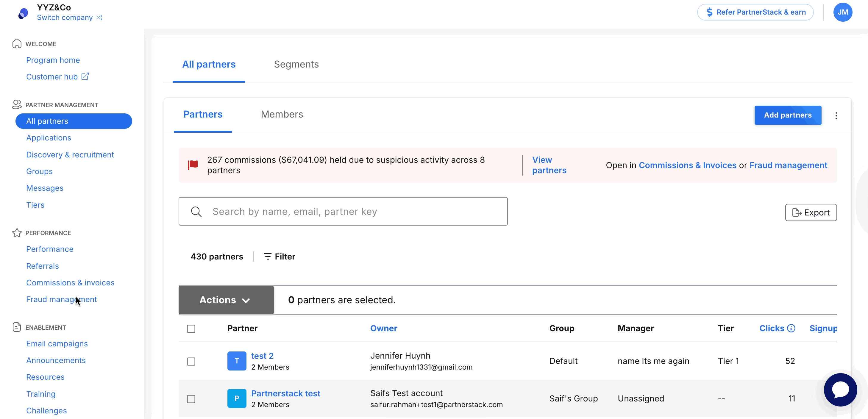Open Resources in the sidebar

(x=46, y=377)
